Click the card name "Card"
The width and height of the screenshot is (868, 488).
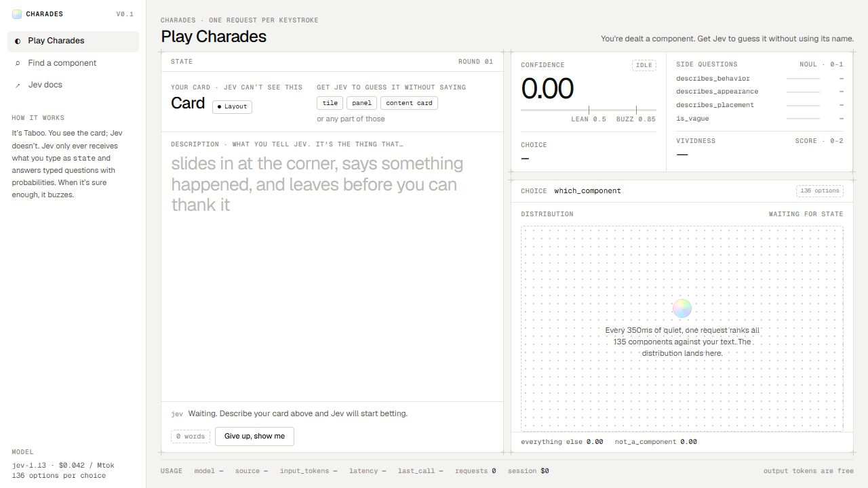[x=188, y=103]
